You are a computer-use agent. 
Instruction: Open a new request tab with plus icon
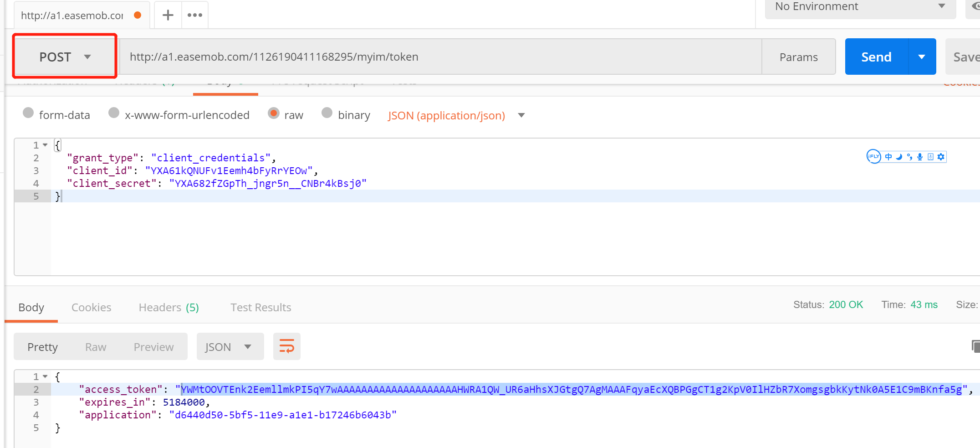(168, 15)
